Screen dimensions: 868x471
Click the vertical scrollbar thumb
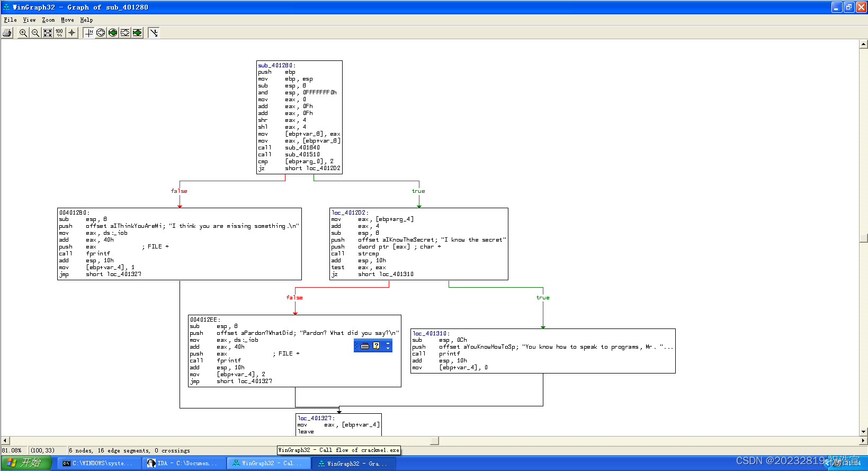(864, 238)
